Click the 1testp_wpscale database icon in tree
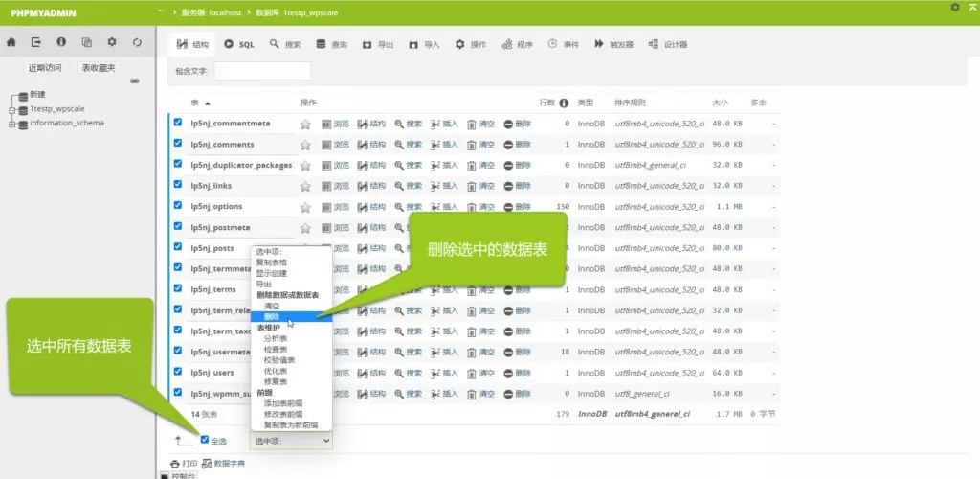This screenshot has width=980, height=479. click(23, 110)
